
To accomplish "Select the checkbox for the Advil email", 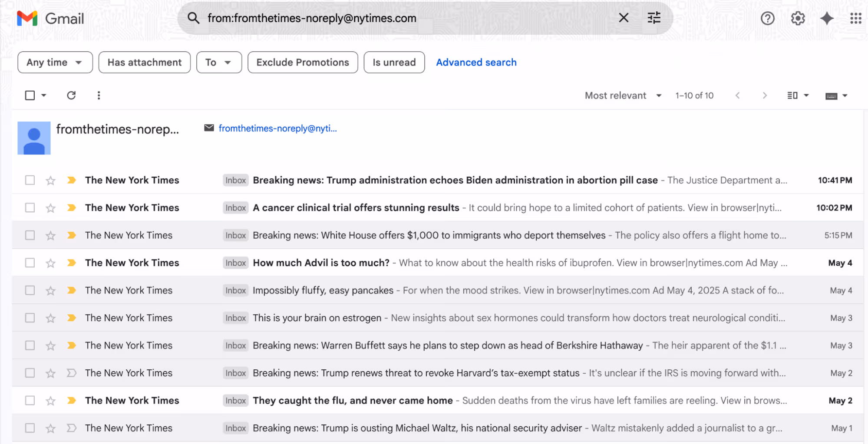I will click(30, 263).
